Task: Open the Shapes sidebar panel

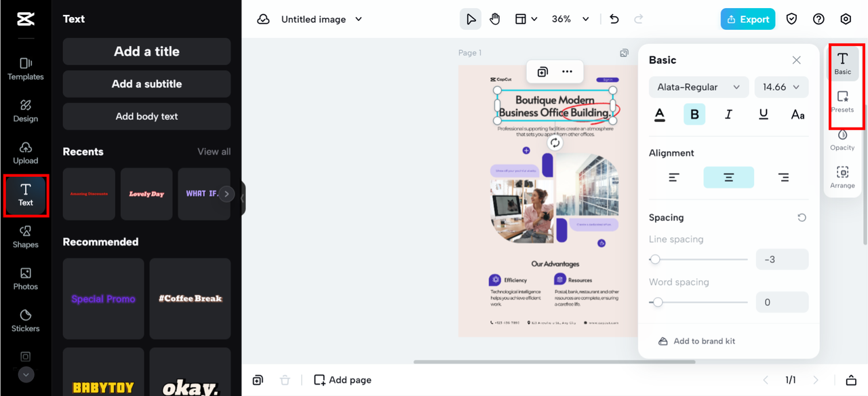Action: coord(26,237)
